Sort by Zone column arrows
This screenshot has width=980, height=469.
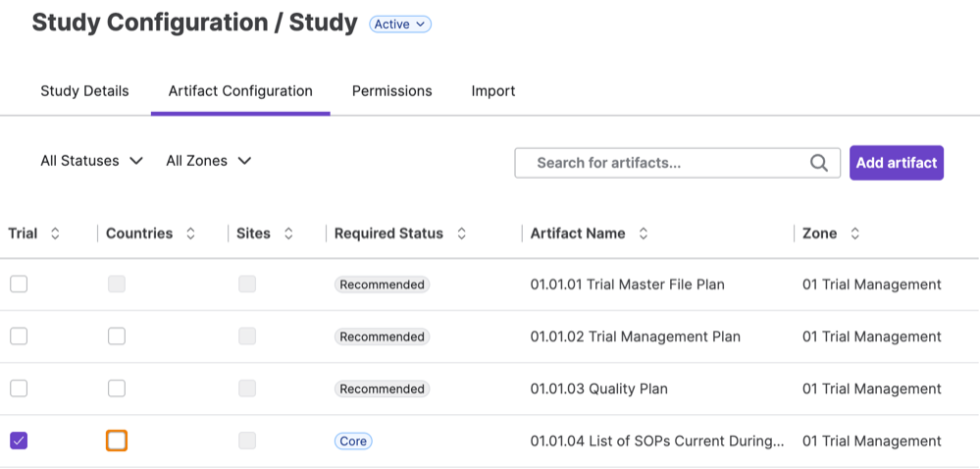854,234
